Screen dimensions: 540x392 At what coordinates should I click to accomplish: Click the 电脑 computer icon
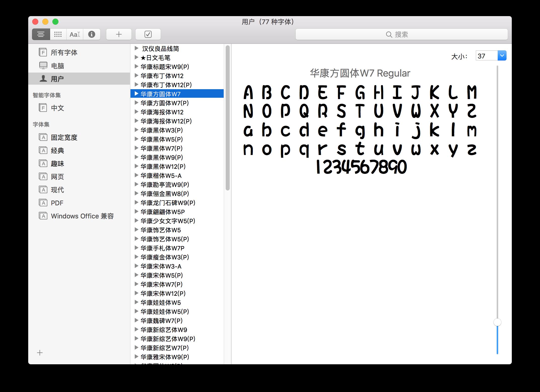43,66
